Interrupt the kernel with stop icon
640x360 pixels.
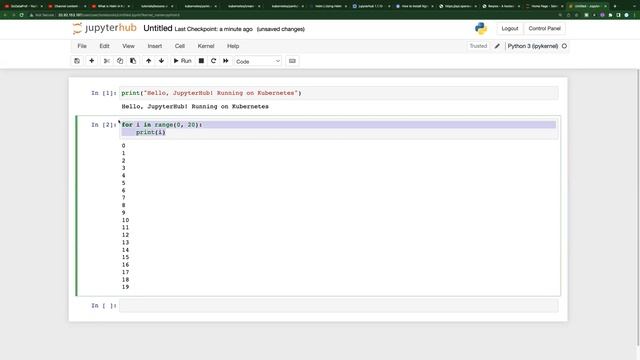click(201, 61)
